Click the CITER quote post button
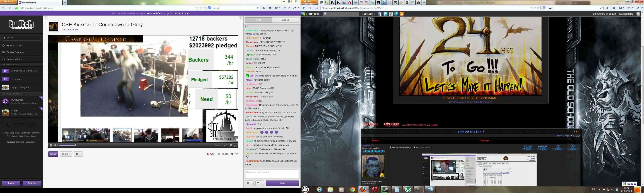The image size is (644, 193). [528, 147]
